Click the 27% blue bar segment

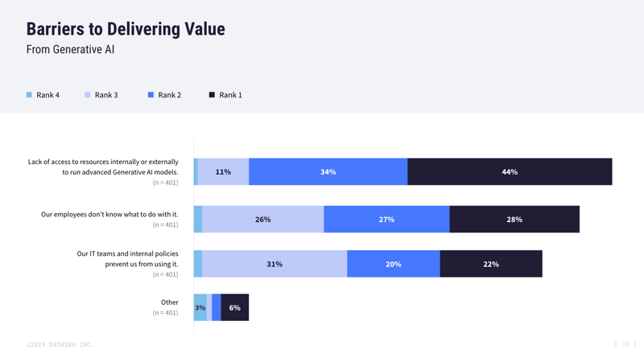[x=386, y=219]
